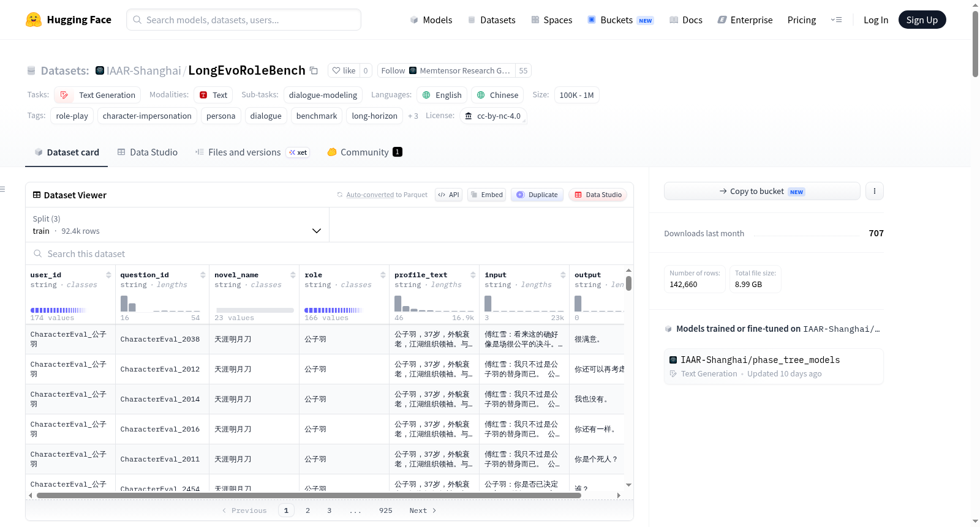The image size is (980, 527).
Task: Open Buckets in the top navigation
Action: [x=620, y=20]
